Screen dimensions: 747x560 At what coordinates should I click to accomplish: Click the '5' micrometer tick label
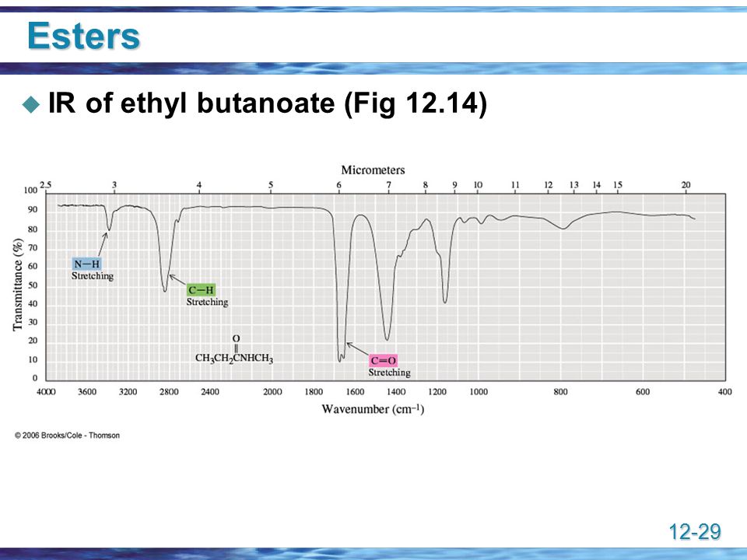point(271,185)
